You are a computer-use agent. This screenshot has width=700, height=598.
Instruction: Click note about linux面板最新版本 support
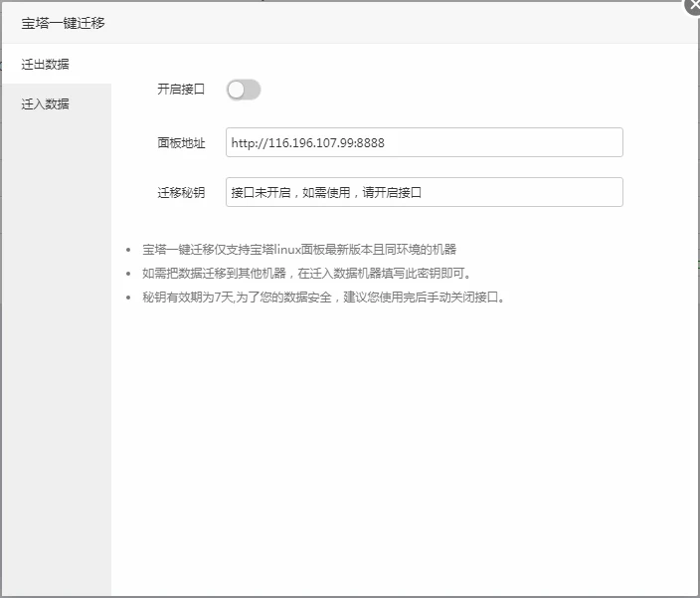[299, 249]
